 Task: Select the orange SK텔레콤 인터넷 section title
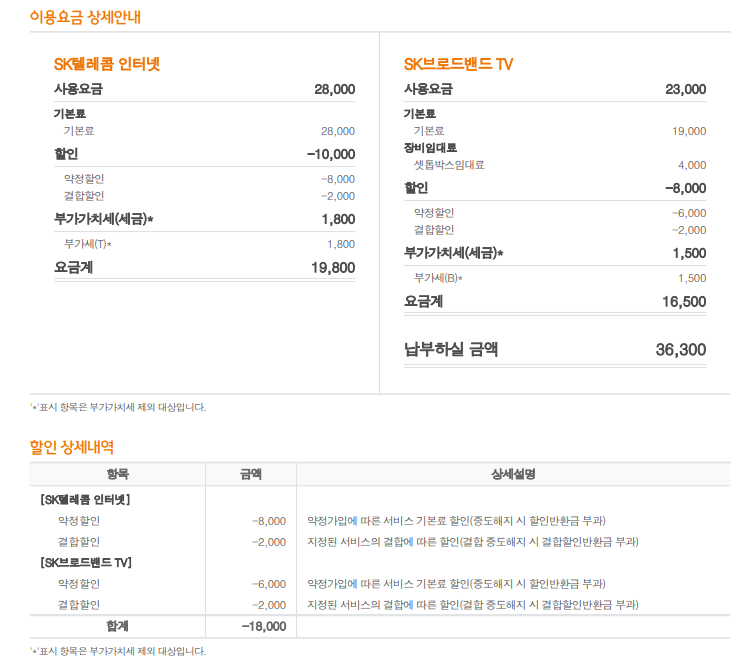pos(107,64)
